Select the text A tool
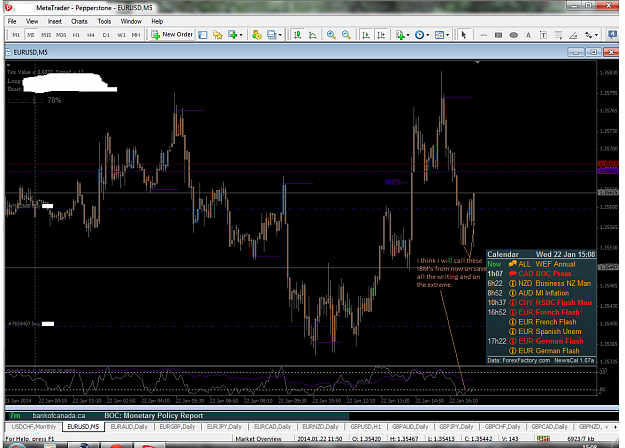625x448 pixels. (528, 35)
